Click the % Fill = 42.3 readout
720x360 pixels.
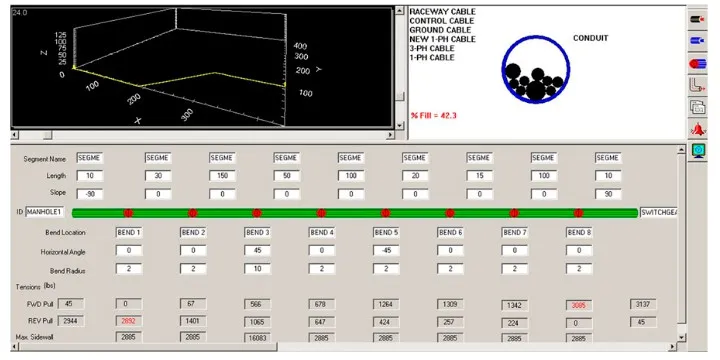pyautogui.click(x=433, y=116)
